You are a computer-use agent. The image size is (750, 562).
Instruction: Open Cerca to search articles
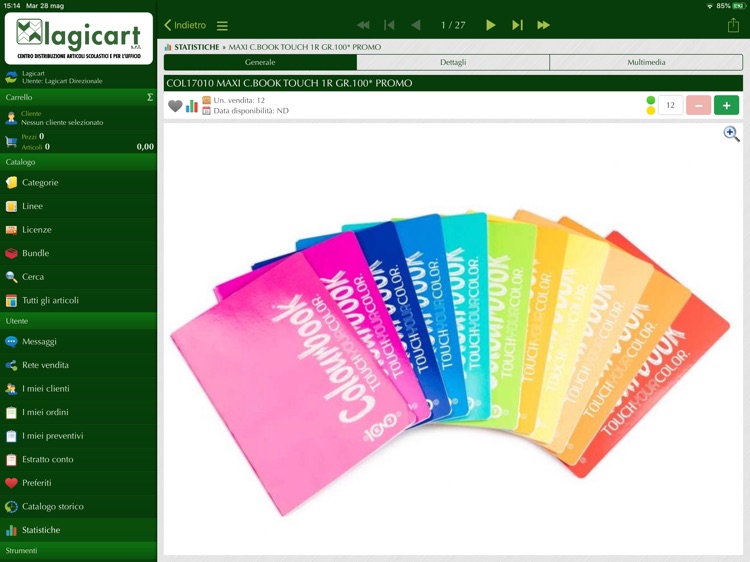click(x=78, y=276)
